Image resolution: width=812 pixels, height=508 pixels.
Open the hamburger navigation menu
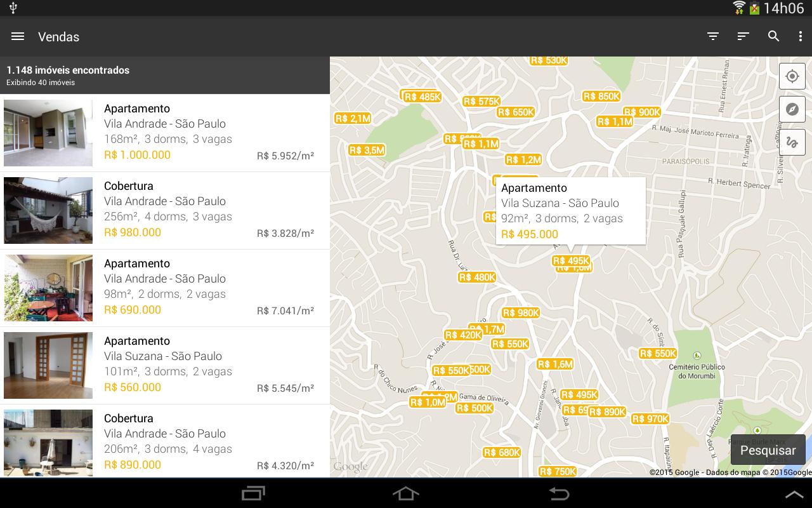(18, 37)
